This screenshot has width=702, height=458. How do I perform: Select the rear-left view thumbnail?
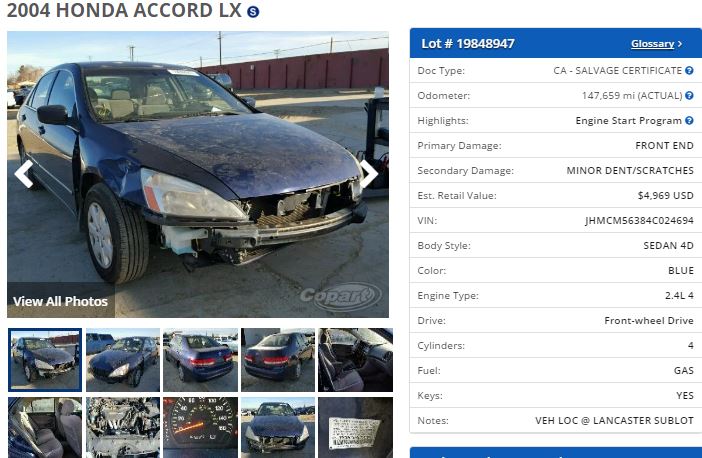click(x=200, y=360)
